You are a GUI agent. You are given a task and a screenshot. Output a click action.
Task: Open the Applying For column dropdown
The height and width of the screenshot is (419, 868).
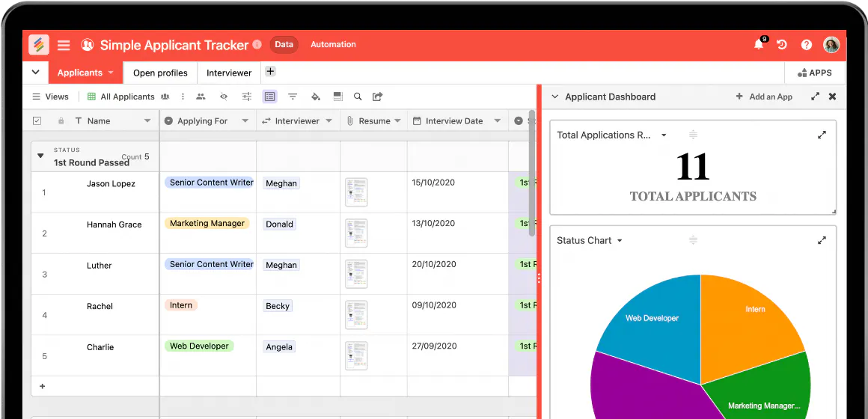(245, 121)
